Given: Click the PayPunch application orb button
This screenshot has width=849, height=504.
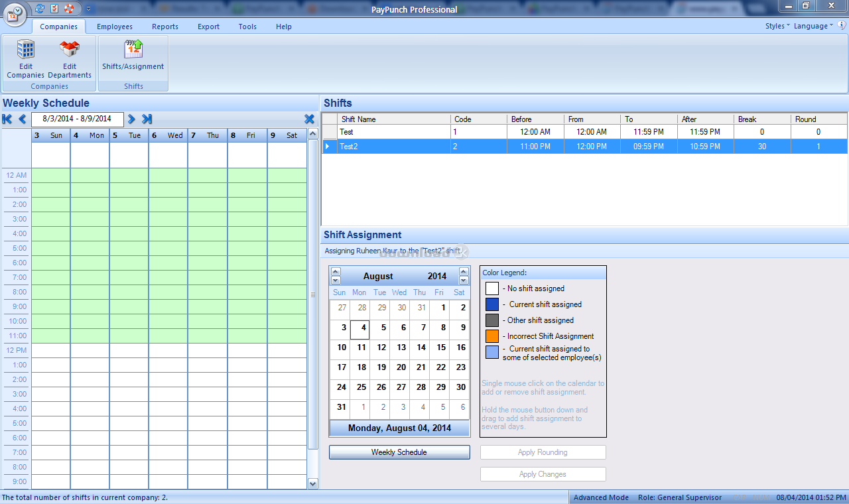Looking at the screenshot, I should tap(14, 13).
